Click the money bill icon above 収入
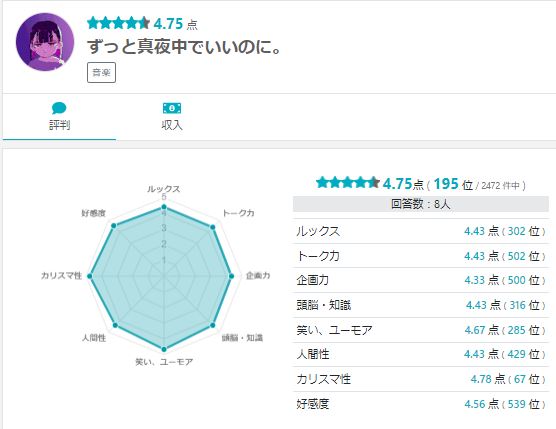 tap(172, 108)
